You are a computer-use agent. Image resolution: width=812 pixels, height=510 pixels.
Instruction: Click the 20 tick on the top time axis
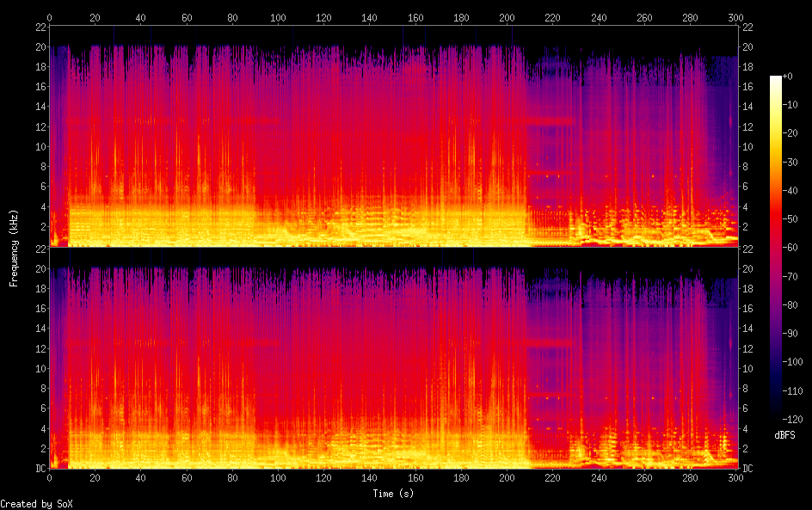point(95,17)
